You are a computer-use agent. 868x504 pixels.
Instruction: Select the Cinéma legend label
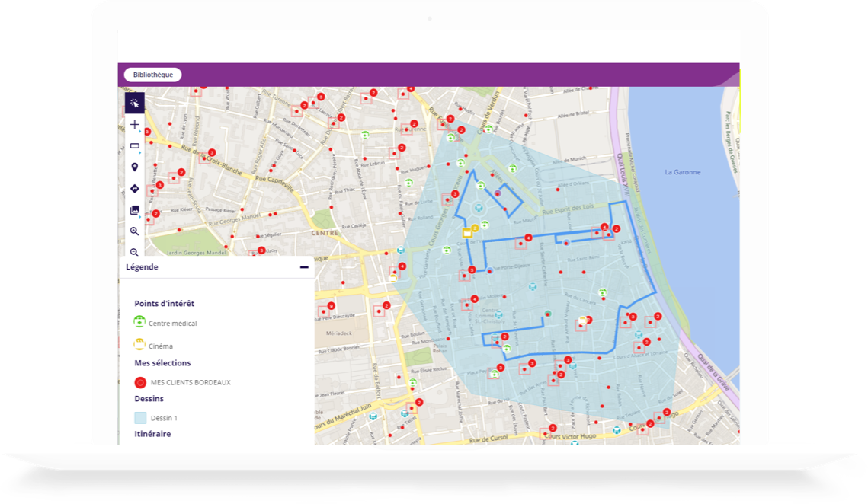(161, 346)
